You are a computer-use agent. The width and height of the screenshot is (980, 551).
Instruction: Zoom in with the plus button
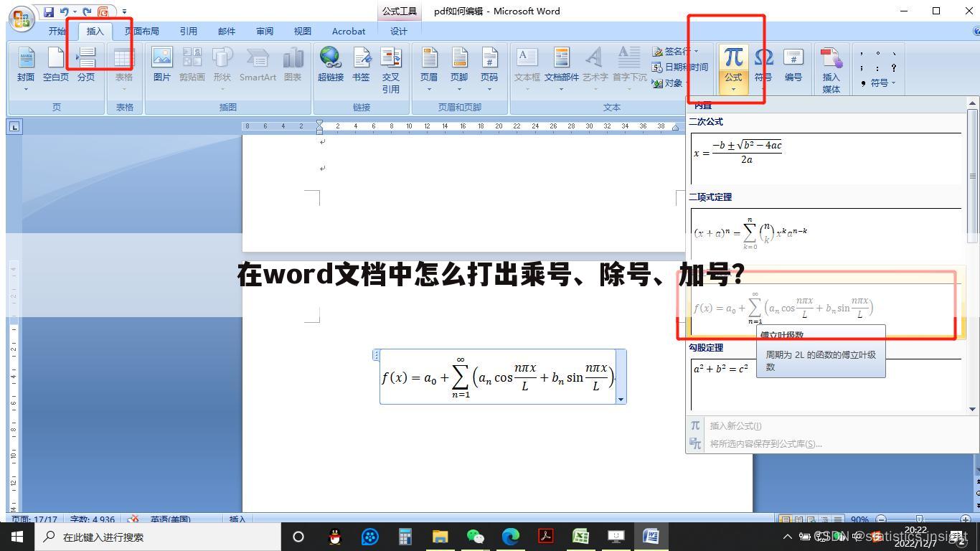point(966,519)
